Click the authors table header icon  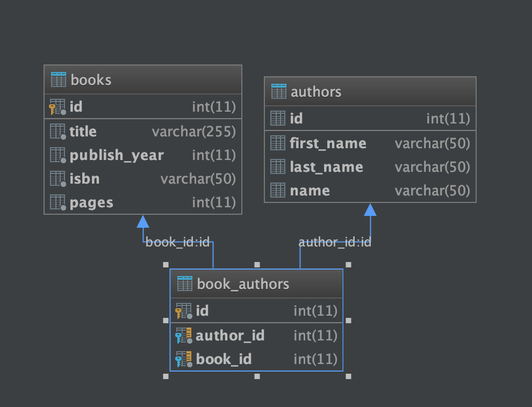tap(278, 91)
